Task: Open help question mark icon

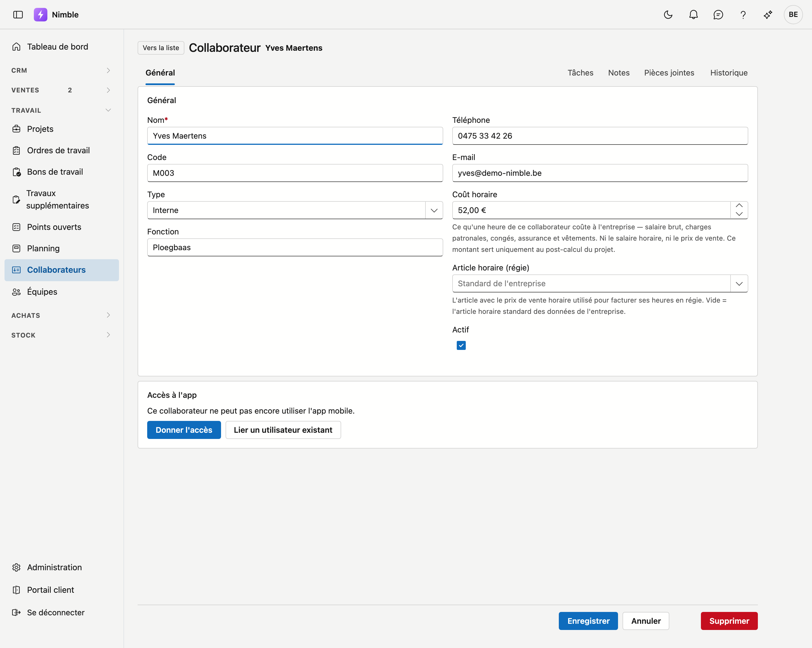Action: point(743,15)
